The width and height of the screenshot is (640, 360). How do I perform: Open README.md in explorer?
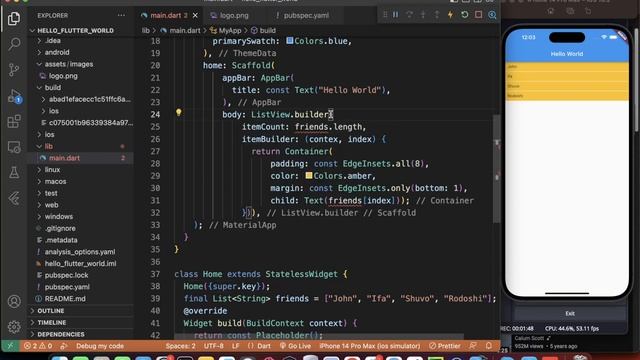[x=65, y=299]
